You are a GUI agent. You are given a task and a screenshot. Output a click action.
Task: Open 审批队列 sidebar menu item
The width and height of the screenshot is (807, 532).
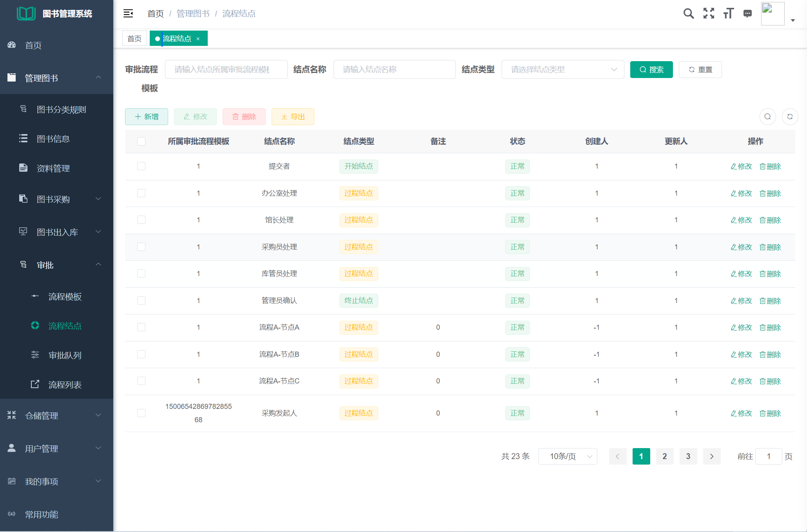(x=65, y=355)
